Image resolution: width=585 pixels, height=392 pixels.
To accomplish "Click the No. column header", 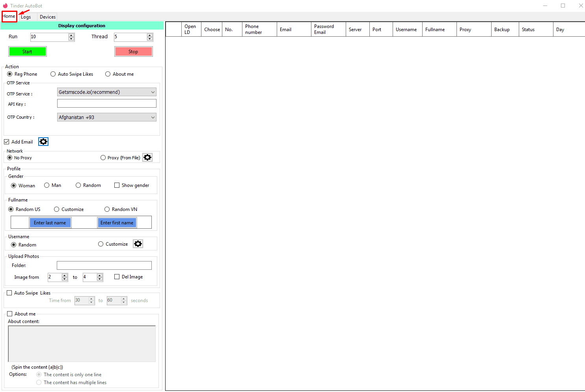I will coord(233,30).
